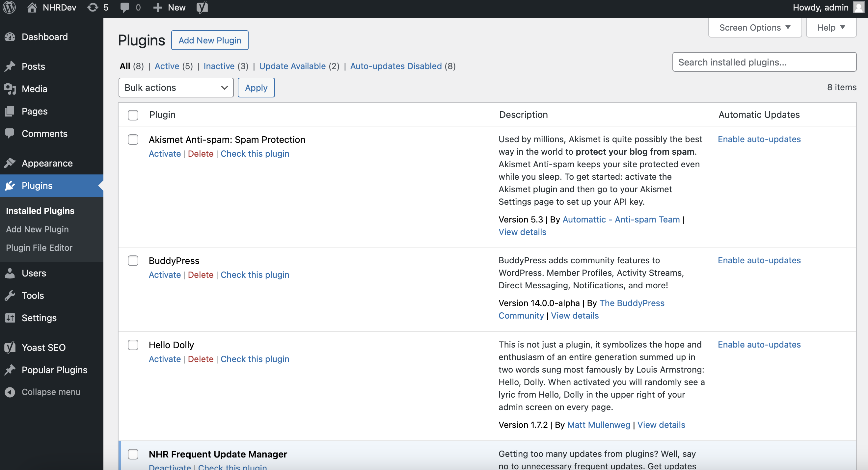Filter by Inactive plugins
This screenshot has height=470, width=868.
pyautogui.click(x=219, y=66)
